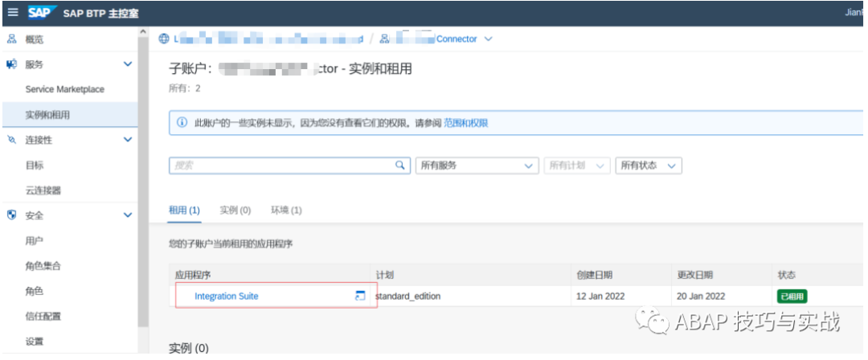Click the search magnifier icon
The width and height of the screenshot is (868, 360).
click(399, 165)
